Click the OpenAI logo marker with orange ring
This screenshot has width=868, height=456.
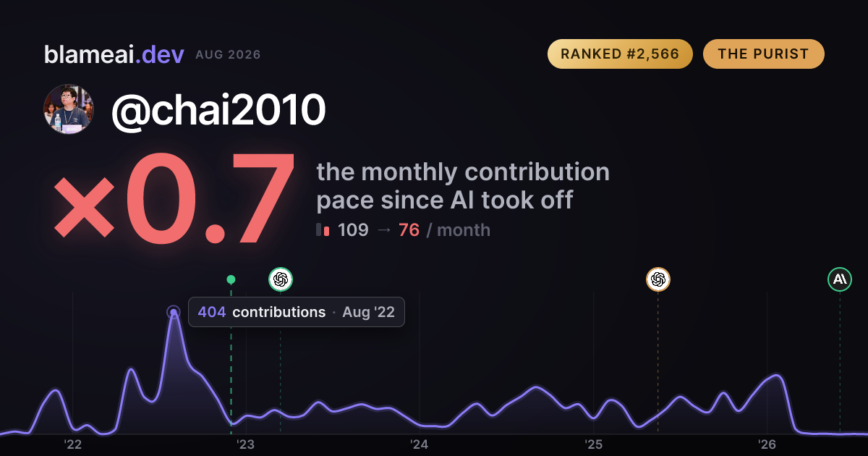pyautogui.click(x=658, y=279)
